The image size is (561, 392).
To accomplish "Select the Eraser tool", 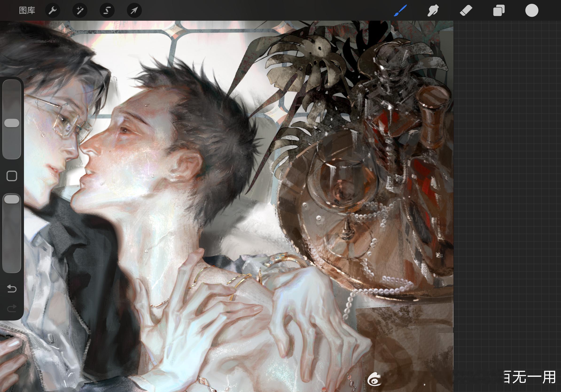I will (466, 11).
